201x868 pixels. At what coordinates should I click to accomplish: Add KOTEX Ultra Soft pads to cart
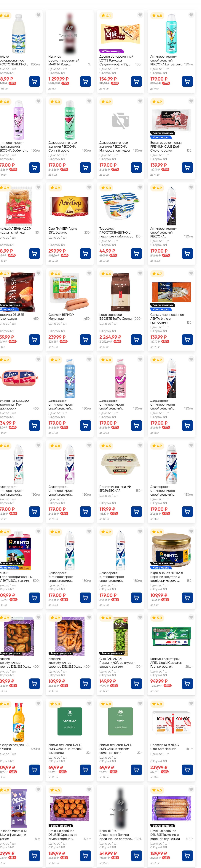coord(187,770)
